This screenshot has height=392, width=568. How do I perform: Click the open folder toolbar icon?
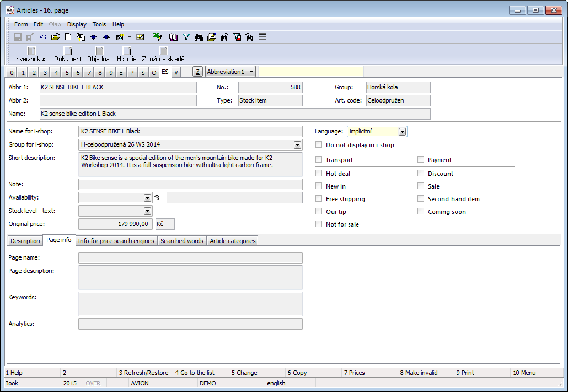[55, 37]
